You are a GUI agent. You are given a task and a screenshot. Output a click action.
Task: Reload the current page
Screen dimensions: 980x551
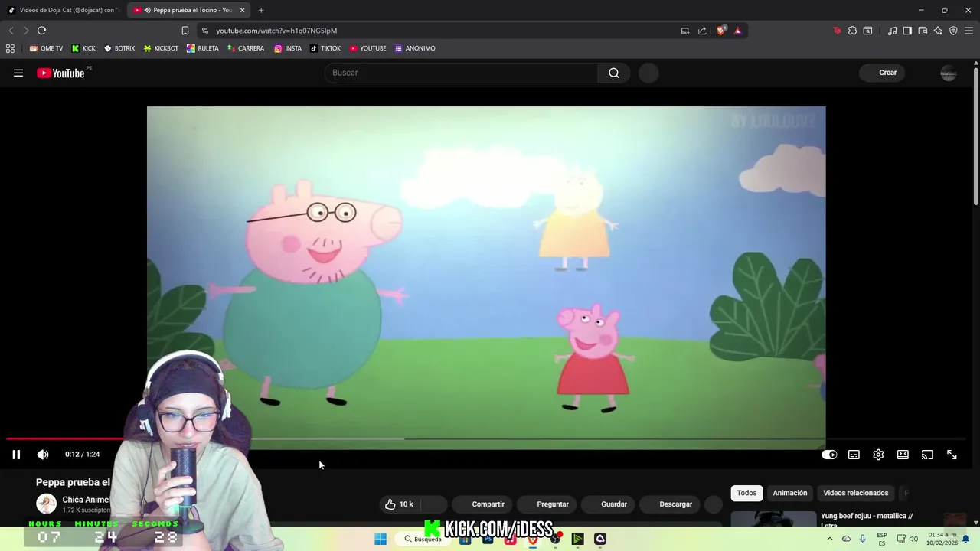41,31
